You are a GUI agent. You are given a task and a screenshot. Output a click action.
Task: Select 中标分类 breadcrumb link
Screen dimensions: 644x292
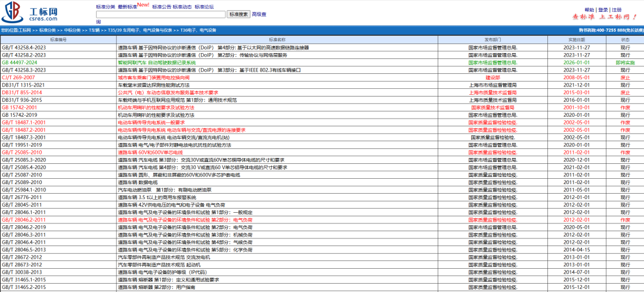coord(72,30)
